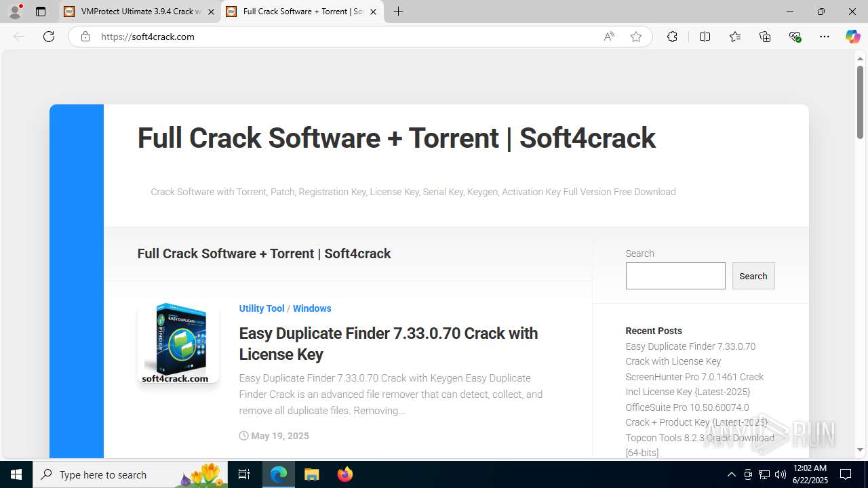
Task: Select the Full Crack Software + Torrent tab
Action: tap(302, 12)
